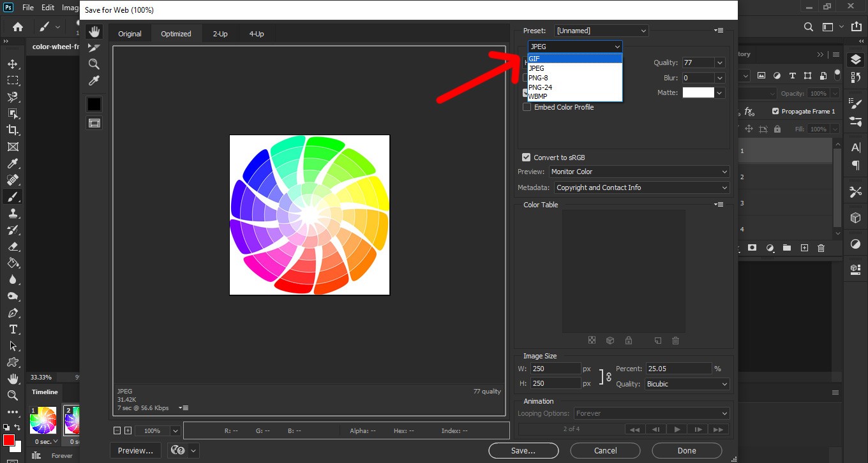
Task: Open the Original preview tab
Action: [130, 34]
